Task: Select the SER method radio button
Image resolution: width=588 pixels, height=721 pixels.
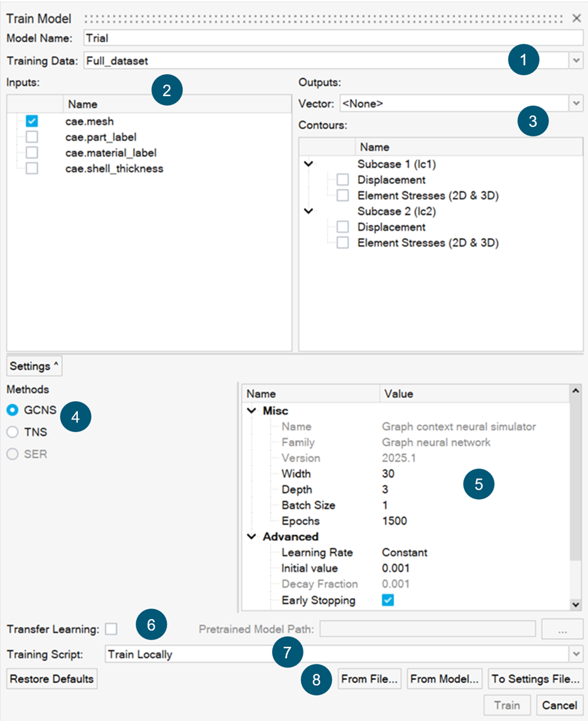Action: pos(13,454)
